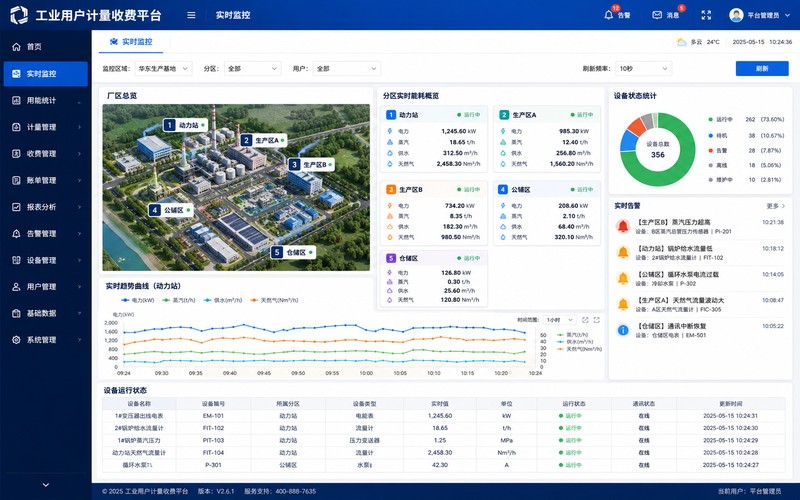Click the 生产区A marker on plant map

pyautogui.click(x=263, y=140)
